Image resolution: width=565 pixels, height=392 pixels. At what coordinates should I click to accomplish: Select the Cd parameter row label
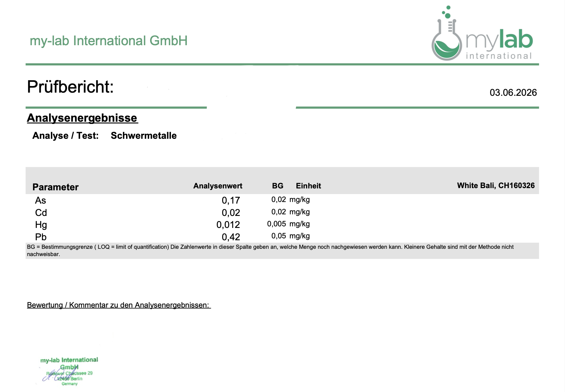tap(41, 213)
